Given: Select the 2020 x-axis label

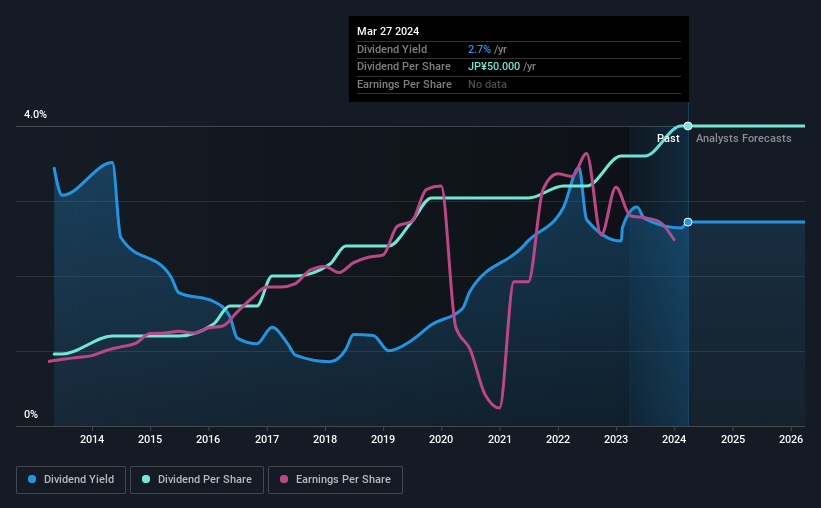Looking at the screenshot, I should point(441,439).
